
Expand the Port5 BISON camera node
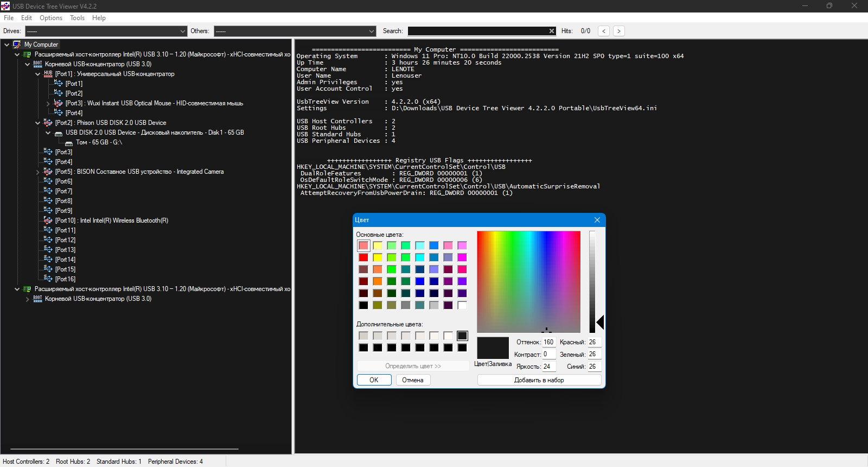38,172
